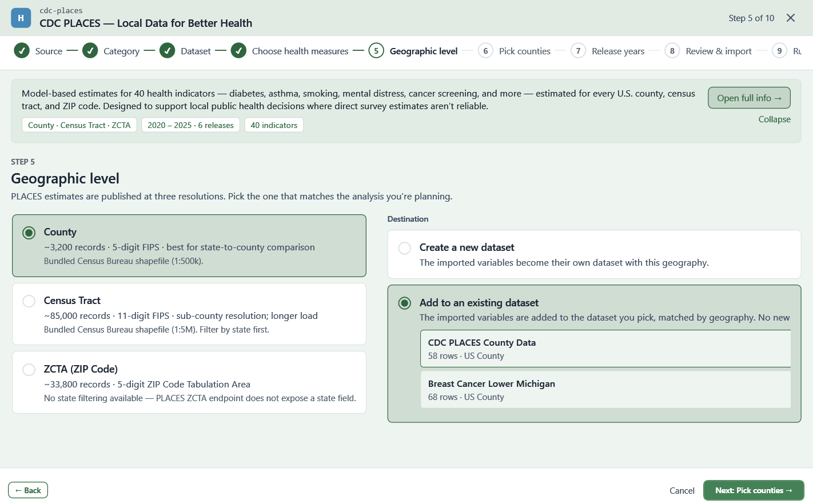This screenshot has height=504, width=813.
Task: Pick the CDC PLACES County Data dataset
Action: pos(605,349)
